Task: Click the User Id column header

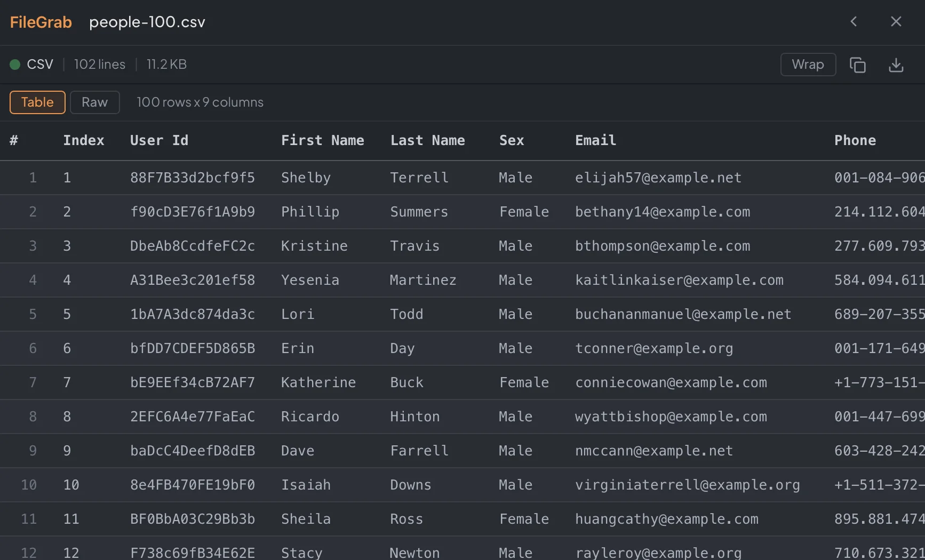Action: pyautogui.click(x=159, y=140)
